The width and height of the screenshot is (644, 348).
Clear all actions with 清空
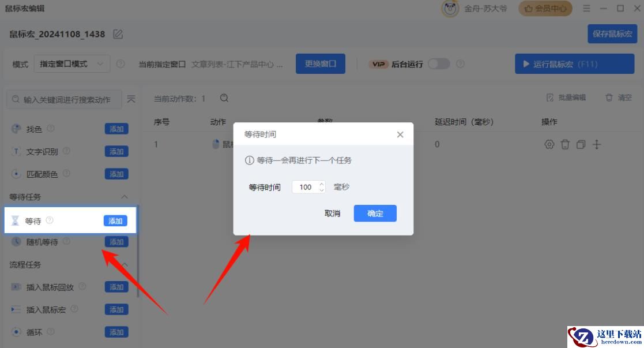coord(619,98)
